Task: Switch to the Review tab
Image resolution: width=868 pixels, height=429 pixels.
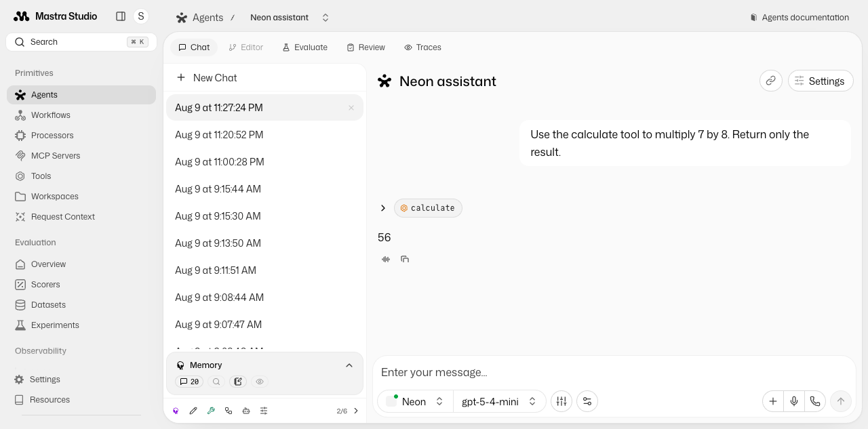Action: coord(366,47)
